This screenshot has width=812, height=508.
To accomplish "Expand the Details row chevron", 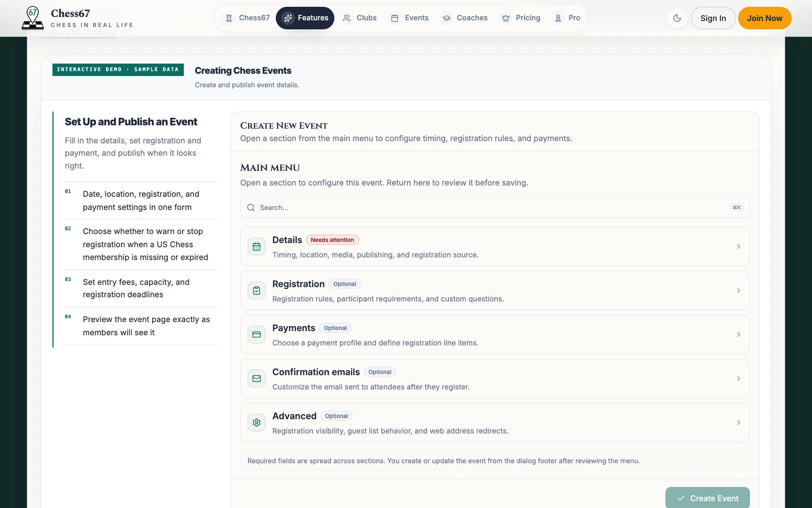I will click(x=738, y=246).
